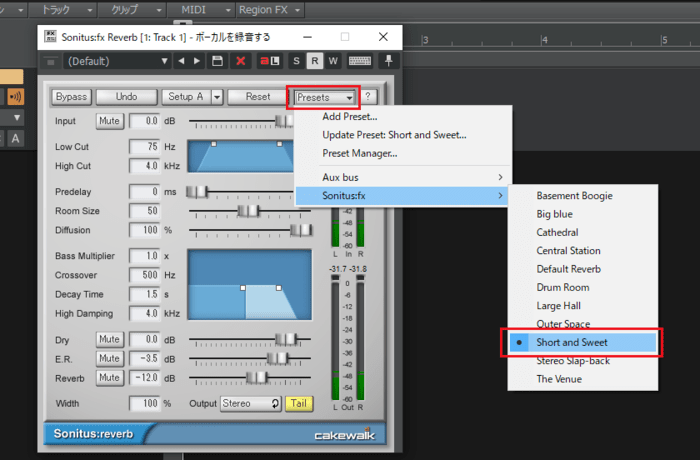Screen dimensions: 700x460
Task: Expand the Sonitus:fx submenu
Action: [x=403, y=196]
